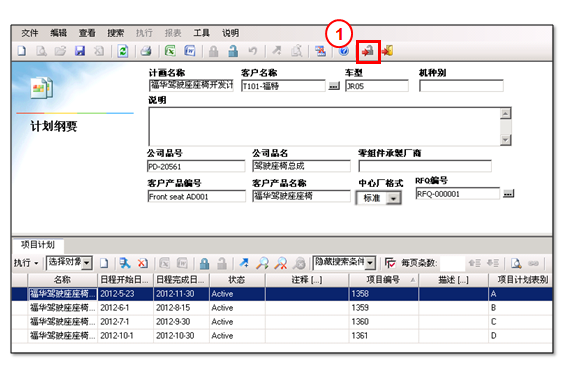Click the 说明 scrollbar down arrow

(x=506, y=140)
